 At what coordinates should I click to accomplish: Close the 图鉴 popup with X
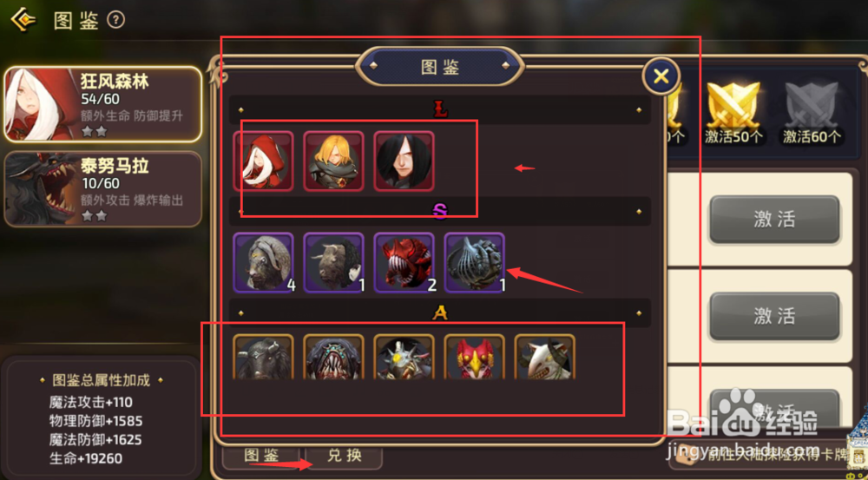[x=661, y=76]
